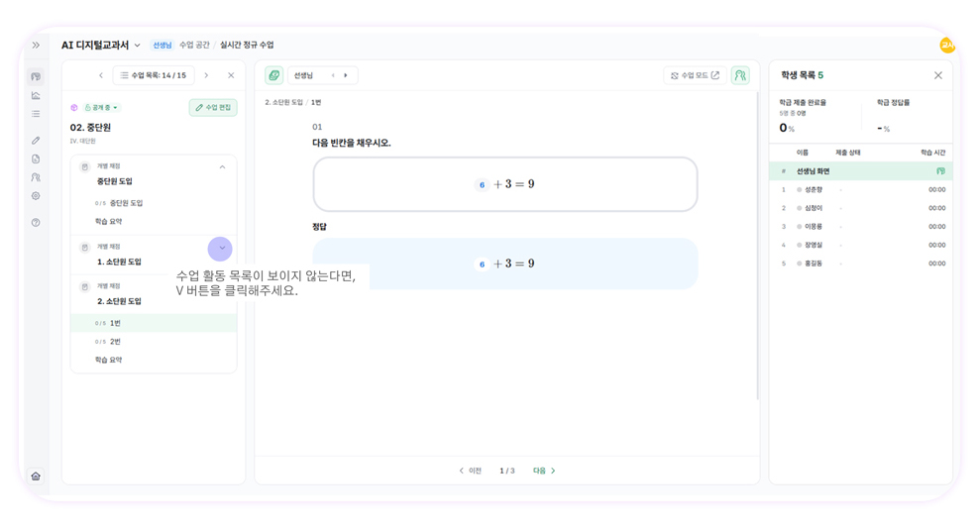The image size is (980, 530).
Task: Open the statistics chart sidebar icon
Action: 36,96
